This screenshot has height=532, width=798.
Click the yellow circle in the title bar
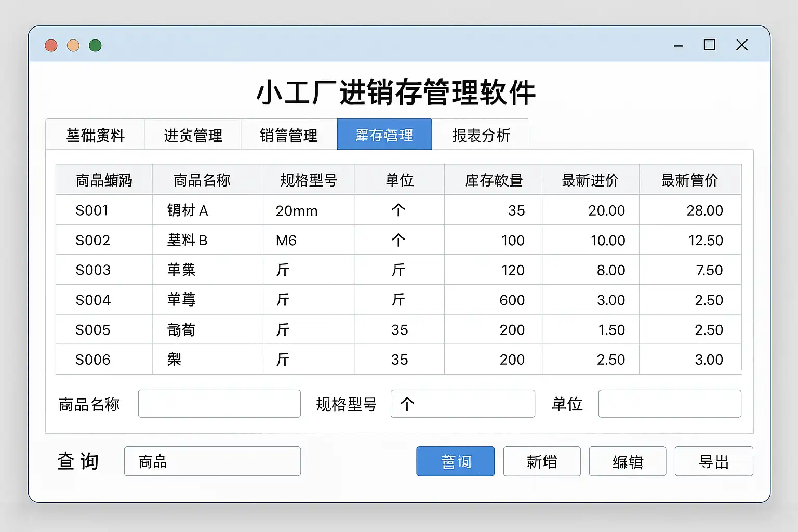(73, 46)
